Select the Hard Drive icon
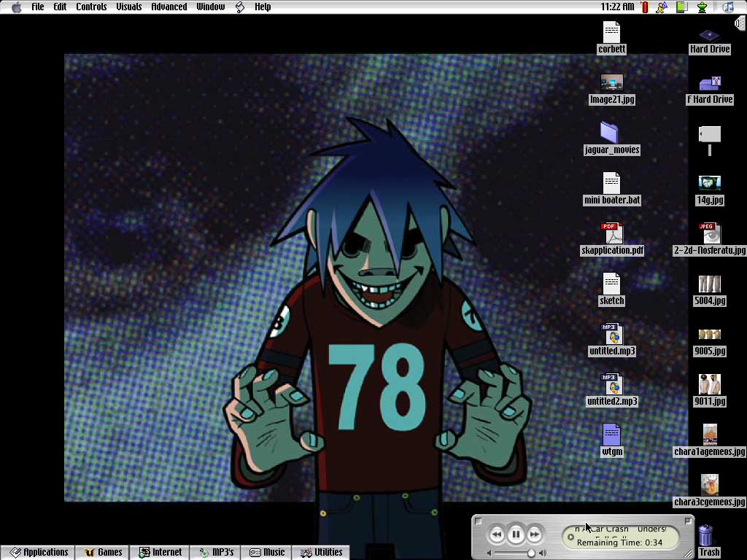Image resolution: width=747 pixels, height=560 pixels. pos(709,35)
